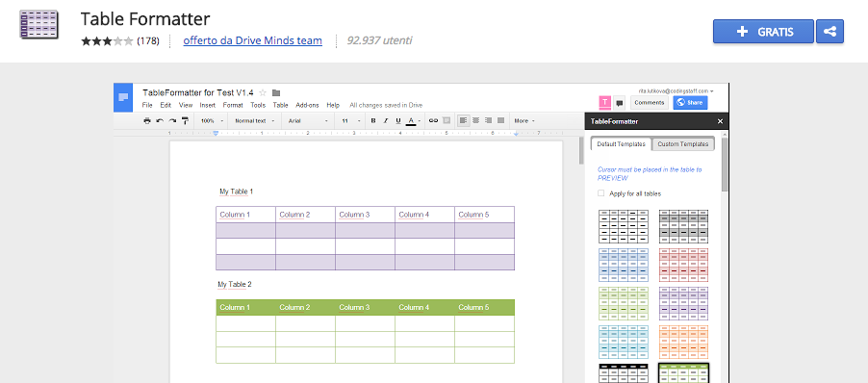Open the Help menu
This screenshot has width=868, height=383.
point(333,105)
